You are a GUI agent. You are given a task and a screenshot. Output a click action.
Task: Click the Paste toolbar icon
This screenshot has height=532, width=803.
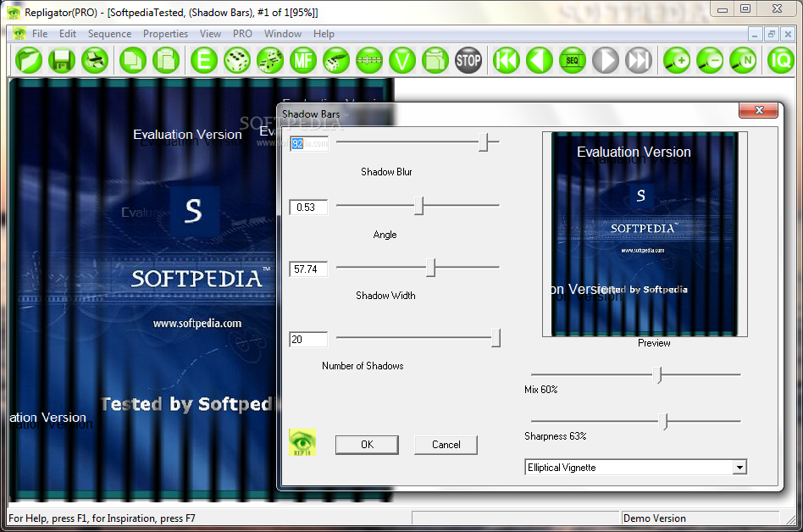point(166,60)
